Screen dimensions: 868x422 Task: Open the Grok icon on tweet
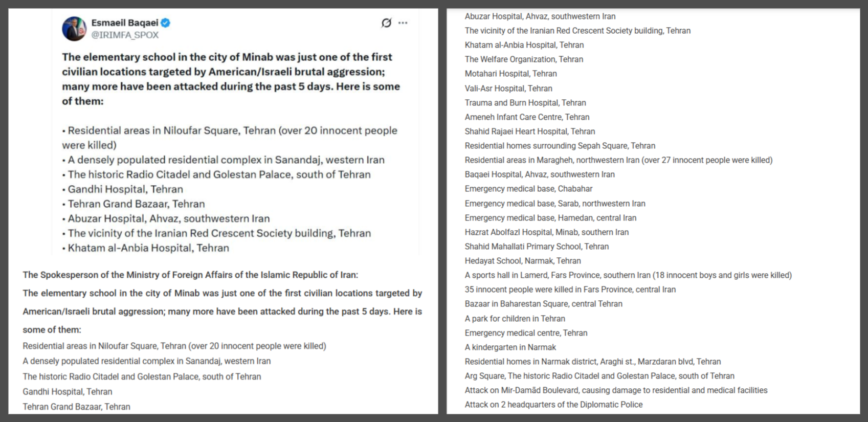[386, 23]
